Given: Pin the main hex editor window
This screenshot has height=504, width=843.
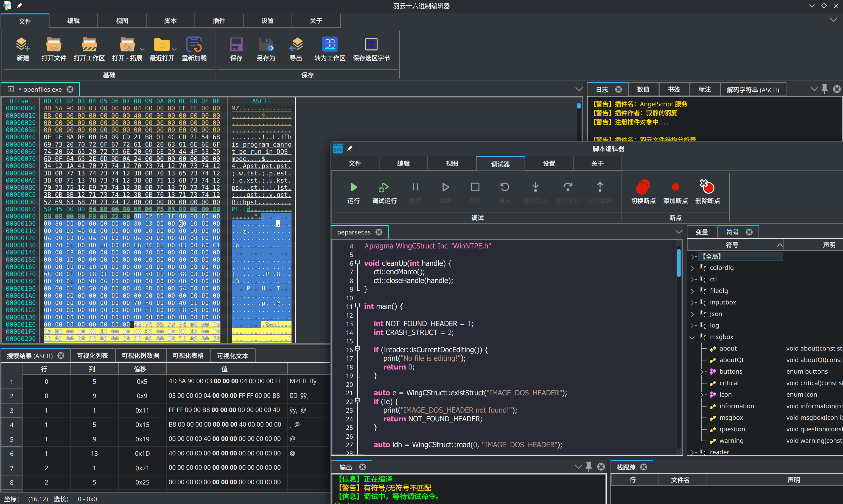Looking at the screenshot, I should (x=19, y=5).
